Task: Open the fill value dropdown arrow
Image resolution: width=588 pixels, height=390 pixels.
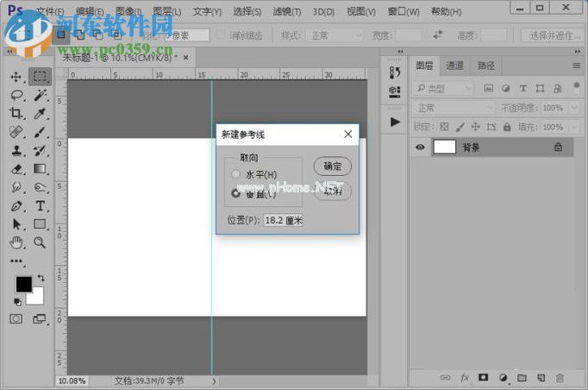Action: [x=574, y=127]
